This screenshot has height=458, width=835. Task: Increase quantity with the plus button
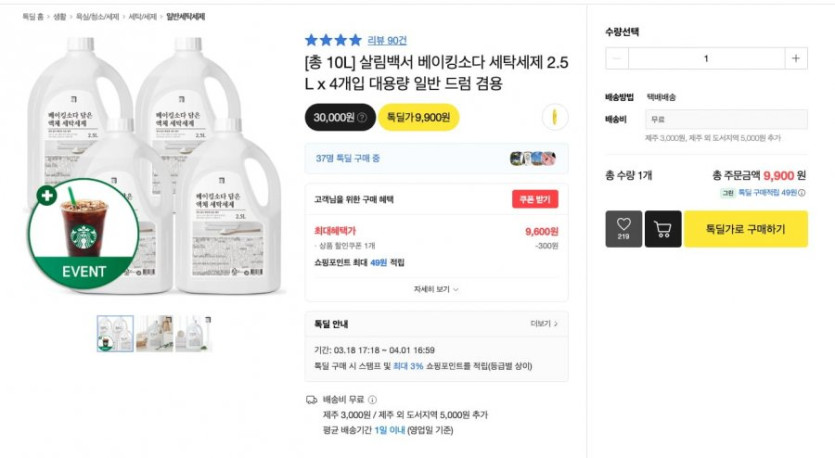tap(795, 58)
